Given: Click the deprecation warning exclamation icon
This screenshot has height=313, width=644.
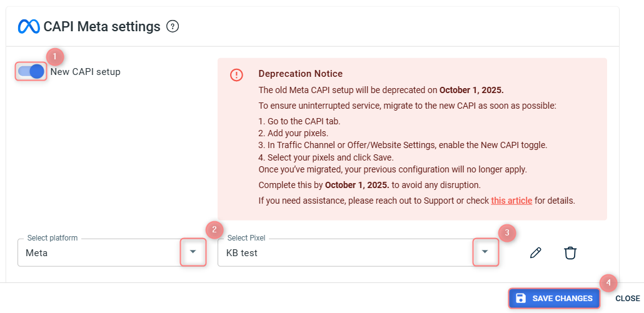Looking at the screenshot, I should 236,75.
